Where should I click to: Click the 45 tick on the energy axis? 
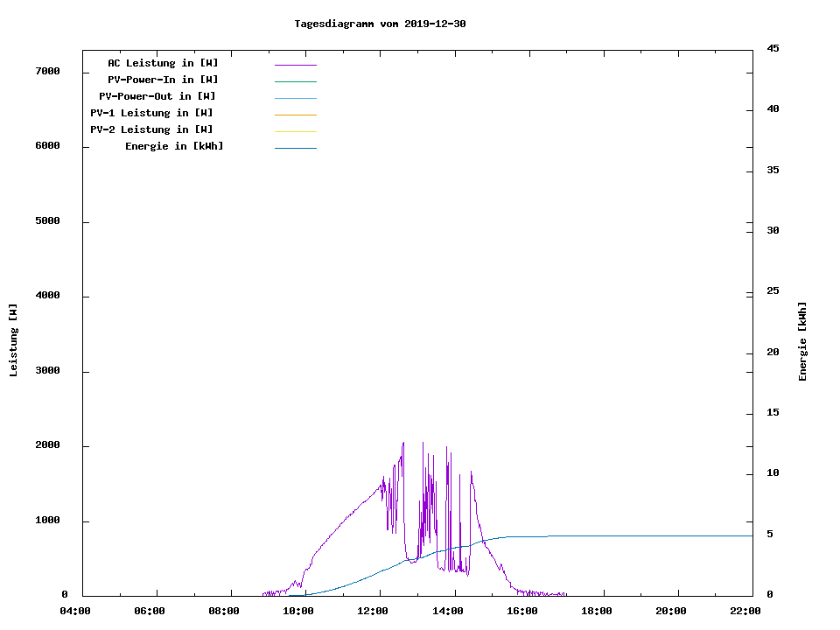point(773,48)
